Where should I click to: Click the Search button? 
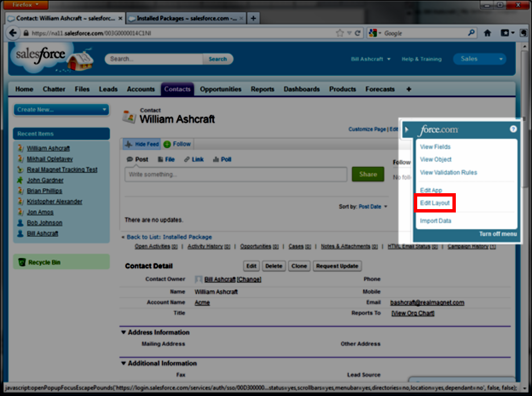pos(218,59)
